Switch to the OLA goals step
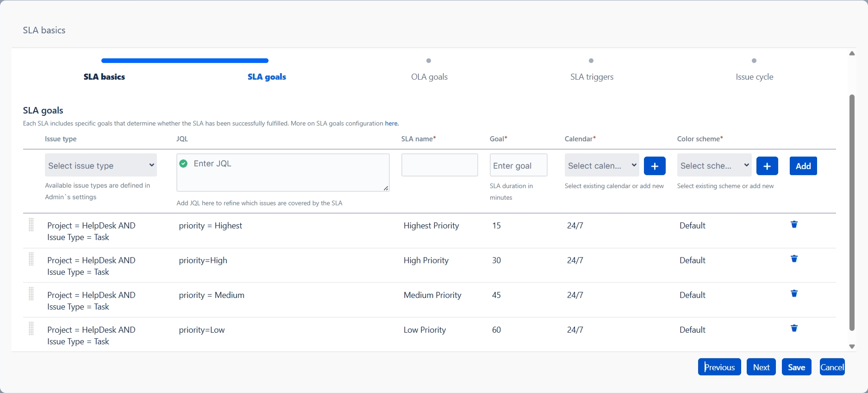This screenshot has height=393, width=868. pos(429,77)
